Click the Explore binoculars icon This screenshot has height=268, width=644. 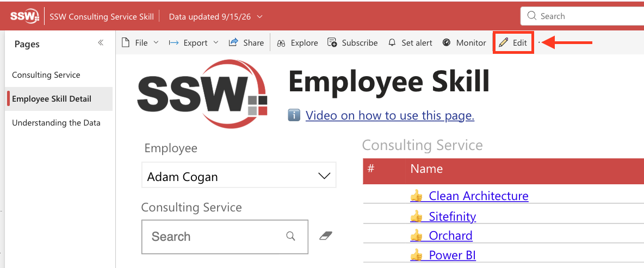click(281, 43)
